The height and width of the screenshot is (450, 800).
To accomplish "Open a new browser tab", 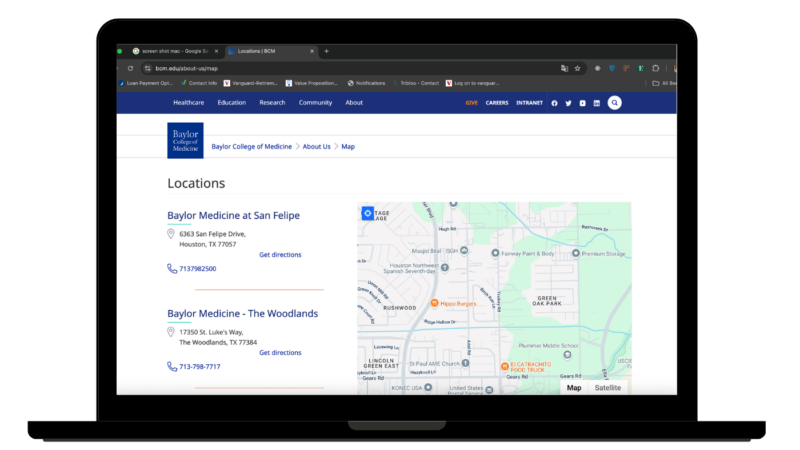I will tap(327, 51).
